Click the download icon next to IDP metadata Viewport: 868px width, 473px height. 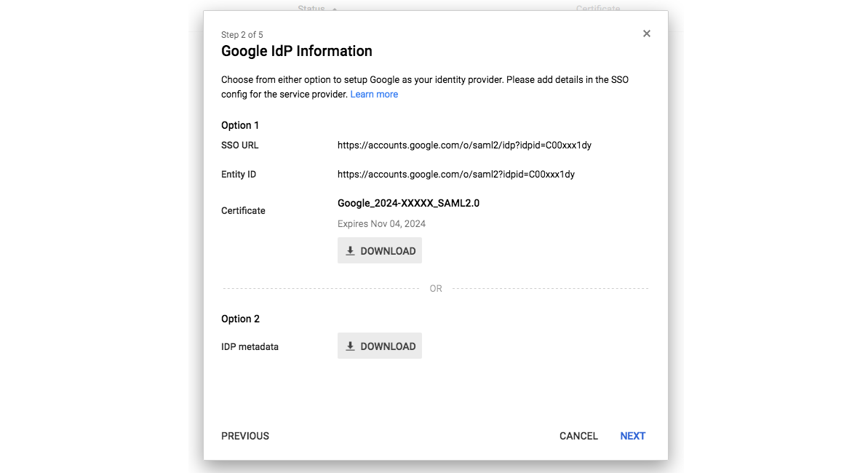click(x=350, y=345)
